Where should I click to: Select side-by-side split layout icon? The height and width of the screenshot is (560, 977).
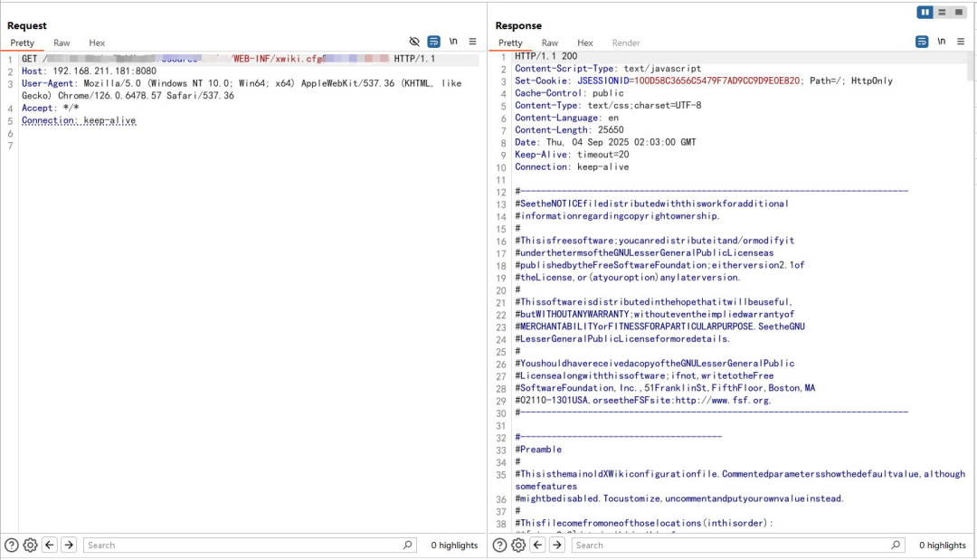925,13
